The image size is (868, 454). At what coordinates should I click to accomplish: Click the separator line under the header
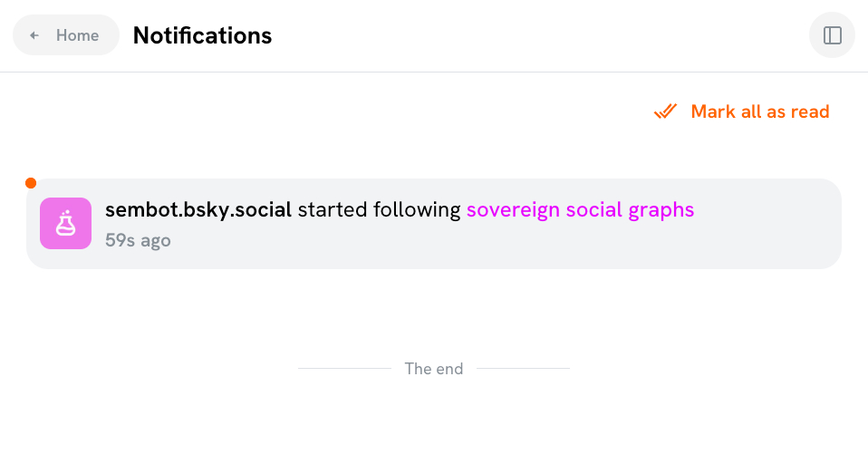(x=434, y=72)
